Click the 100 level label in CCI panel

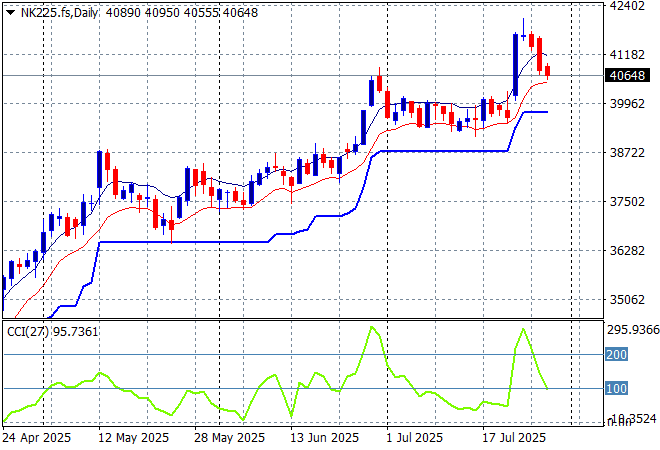pyautogui.click(x=616, y=388)
